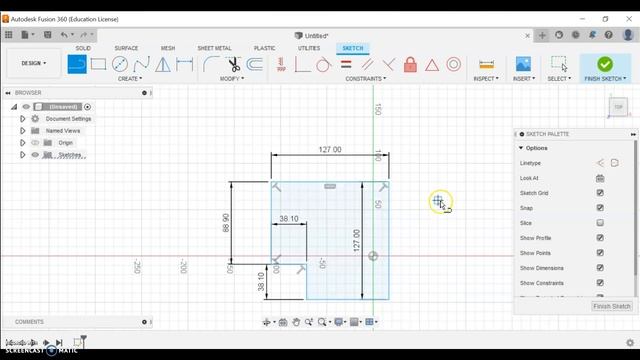
Task: Apply Fix/Unfix lock constraint
Action: (x=410, y=64)
